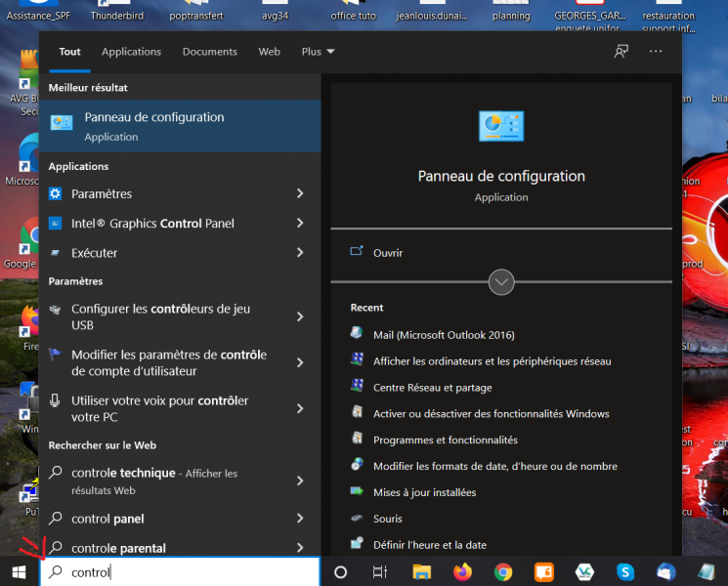Image resolution: width=728 pixels, height=586 pixels.
Task: Click the game controller icon for USB settings
Action: click(56, 310)
